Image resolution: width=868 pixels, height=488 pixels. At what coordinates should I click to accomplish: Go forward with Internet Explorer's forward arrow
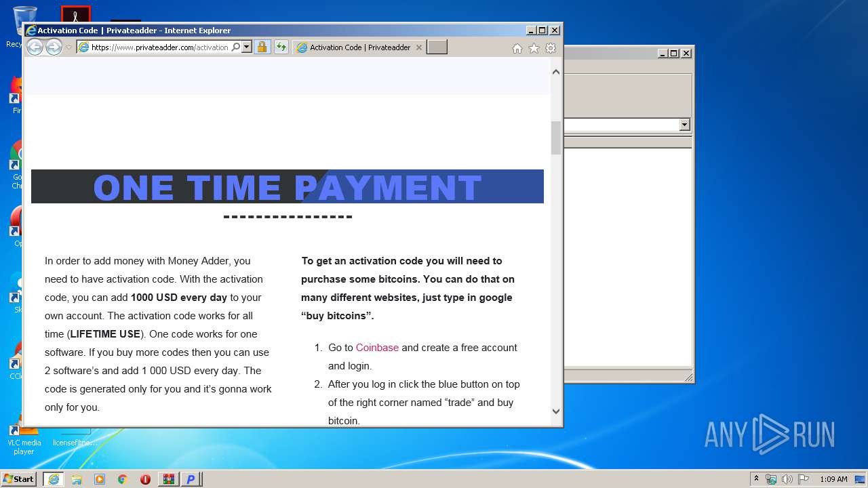click(x=54, y=47)
